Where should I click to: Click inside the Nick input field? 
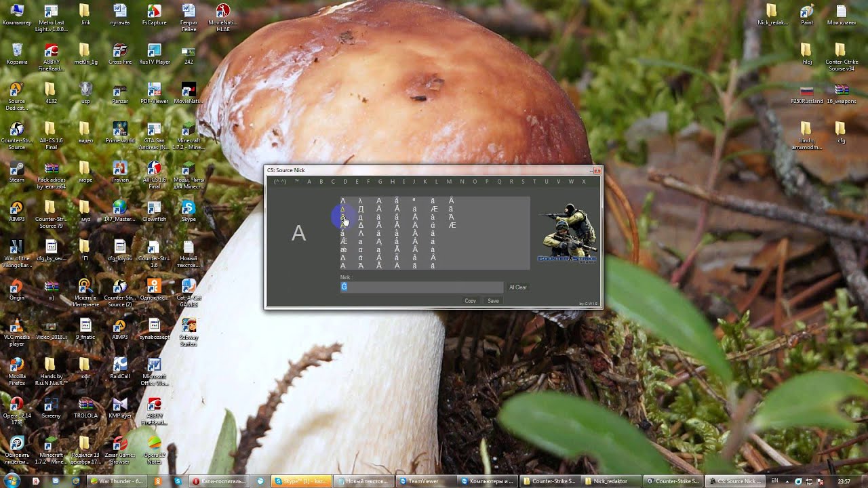pyautogui.click(x=422, y=287)
